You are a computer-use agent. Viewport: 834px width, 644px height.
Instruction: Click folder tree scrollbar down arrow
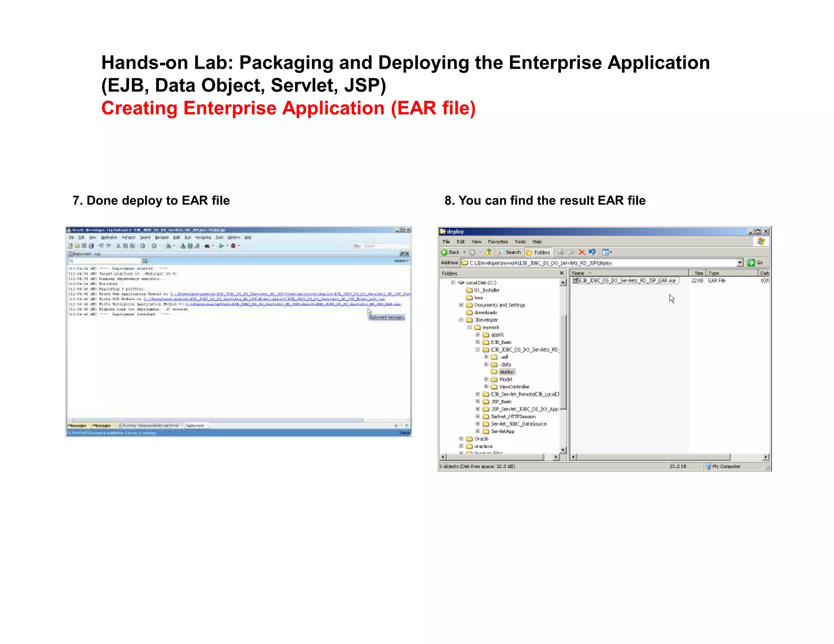tap(563, 450)
